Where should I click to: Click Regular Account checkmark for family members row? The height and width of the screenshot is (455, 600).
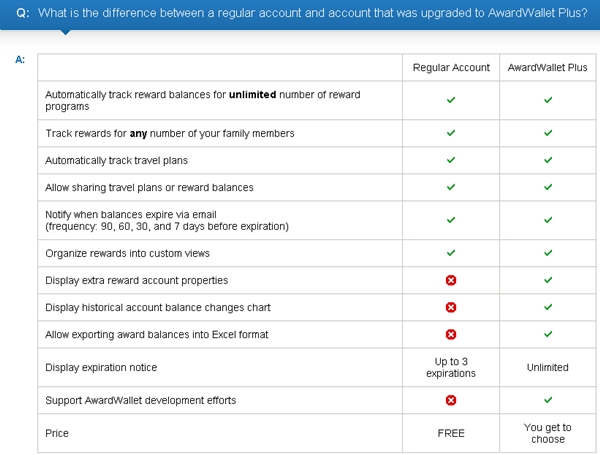(x=451, y=133)
